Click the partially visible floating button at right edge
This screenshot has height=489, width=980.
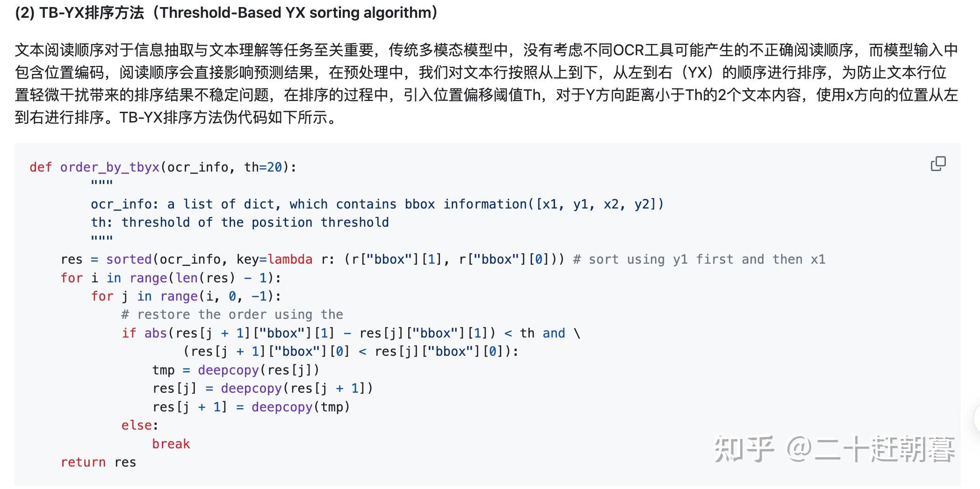pyautogui.click(x=977, y=418)
